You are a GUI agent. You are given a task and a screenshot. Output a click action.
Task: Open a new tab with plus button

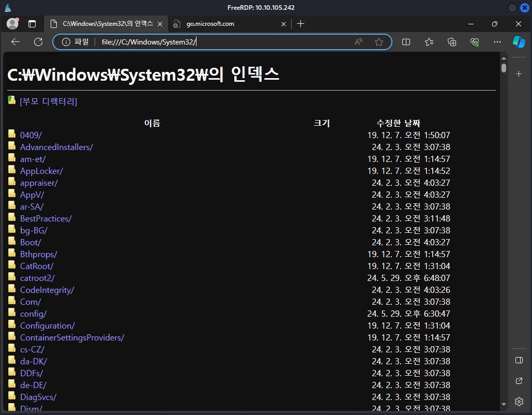coord(301,24)
